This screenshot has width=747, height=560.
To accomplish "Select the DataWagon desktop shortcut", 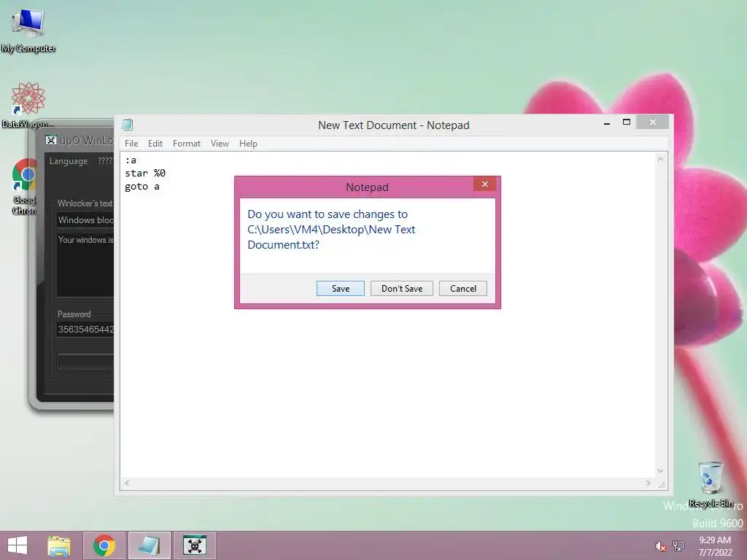I will [x=28, y=105].
